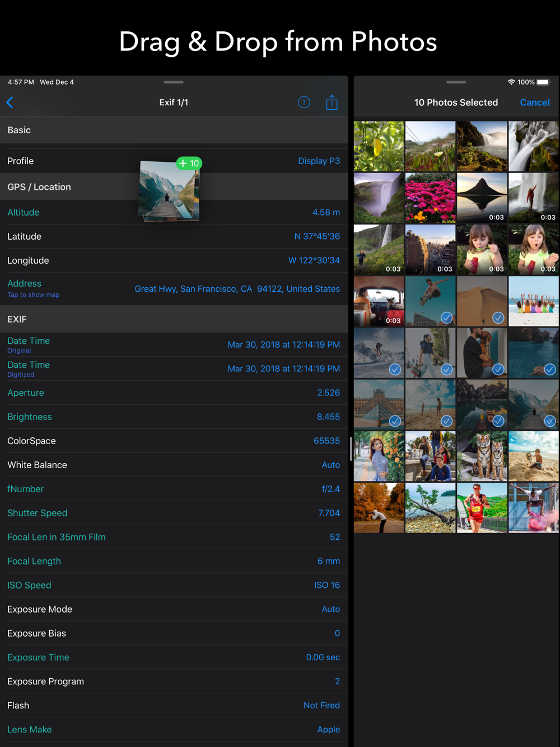The width and height of the screenshot is (560, 747).
Task: Tap the White Balance row
Action: 174,465
